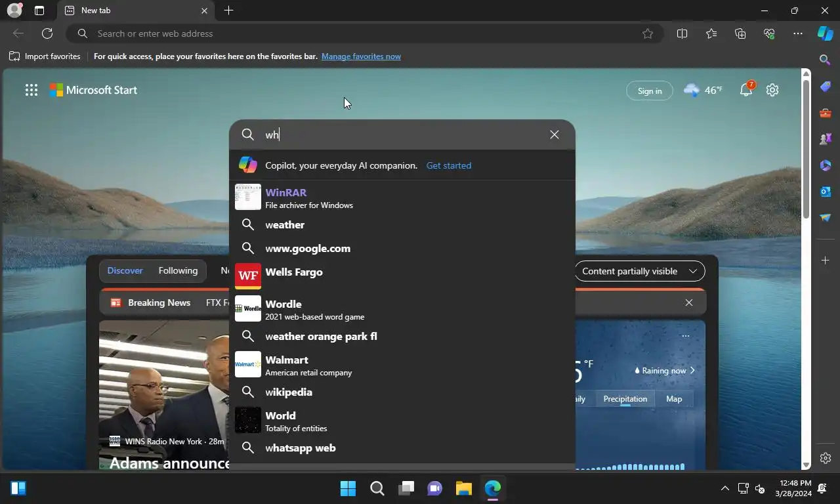Open sidebar Tools briefcase icon
The width and height of the screenshot is (840, 504).
click(x=826, y=113)
